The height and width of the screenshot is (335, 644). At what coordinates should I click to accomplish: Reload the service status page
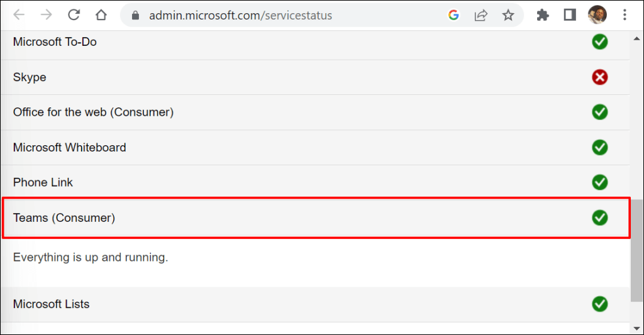coord(74,15)
